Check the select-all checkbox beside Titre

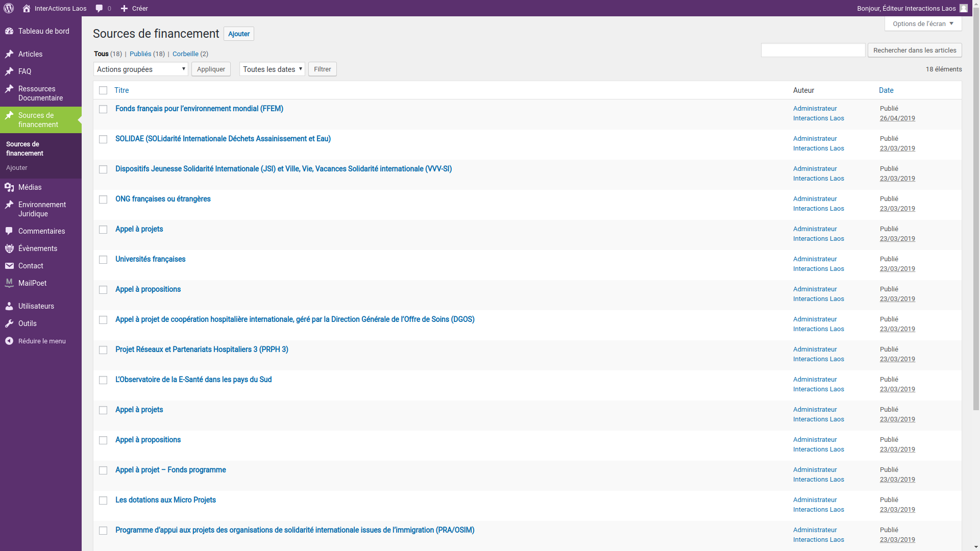103,90
